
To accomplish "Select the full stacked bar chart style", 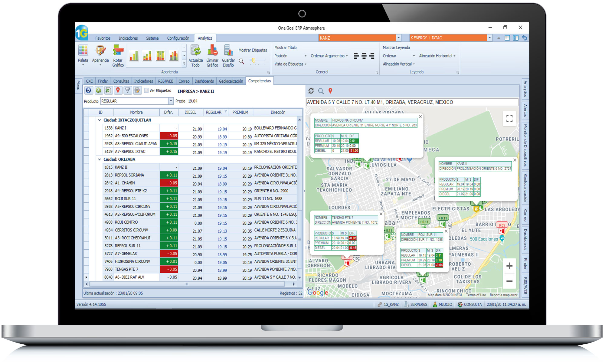I will 161,55.
